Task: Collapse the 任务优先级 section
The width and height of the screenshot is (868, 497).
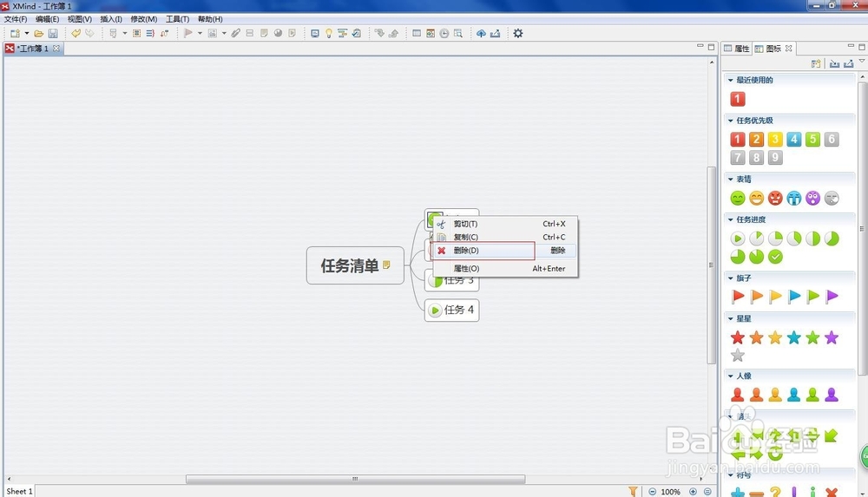Action: point(730,121)
